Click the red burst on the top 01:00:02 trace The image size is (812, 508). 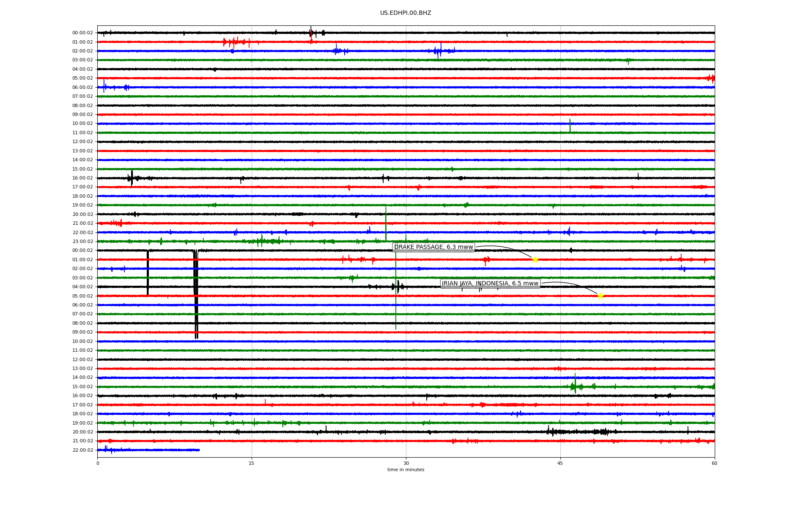[x=233, y=42]
